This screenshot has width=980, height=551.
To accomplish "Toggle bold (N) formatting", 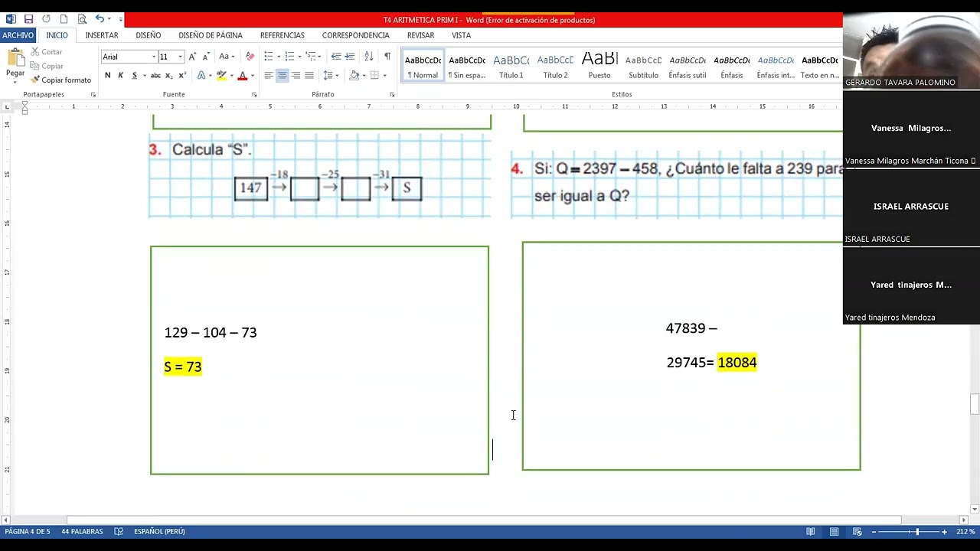I will pos(108,75).
